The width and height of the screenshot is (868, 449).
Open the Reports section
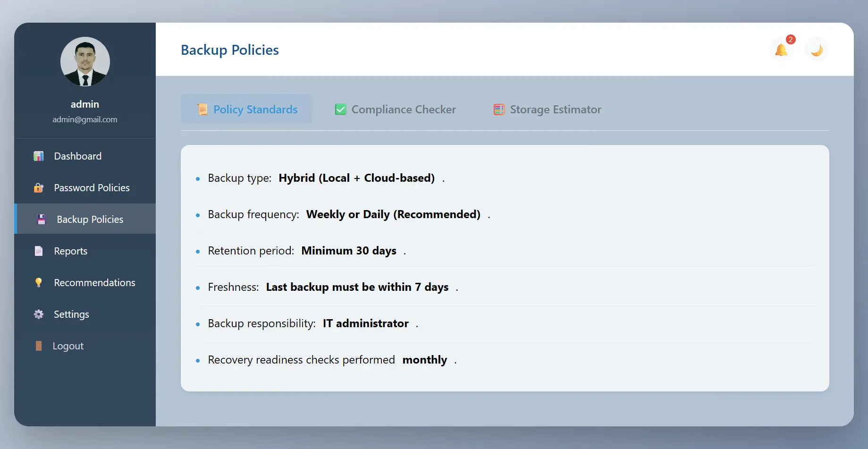[x=71, y=251]
